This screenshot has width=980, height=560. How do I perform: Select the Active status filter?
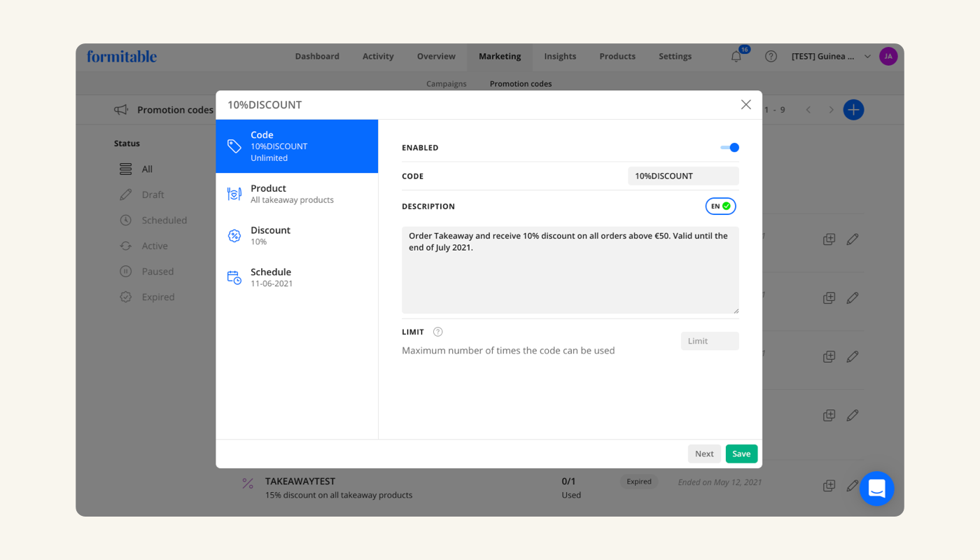click(154, 246)
